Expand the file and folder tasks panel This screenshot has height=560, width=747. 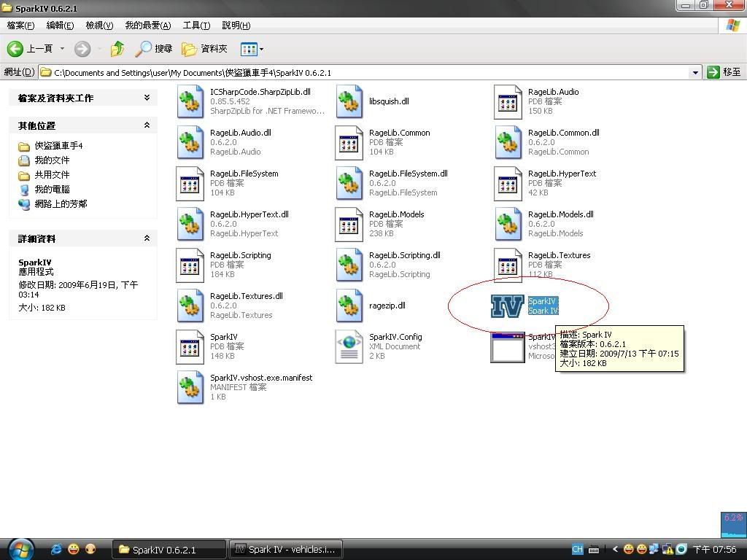coord(147,98)
